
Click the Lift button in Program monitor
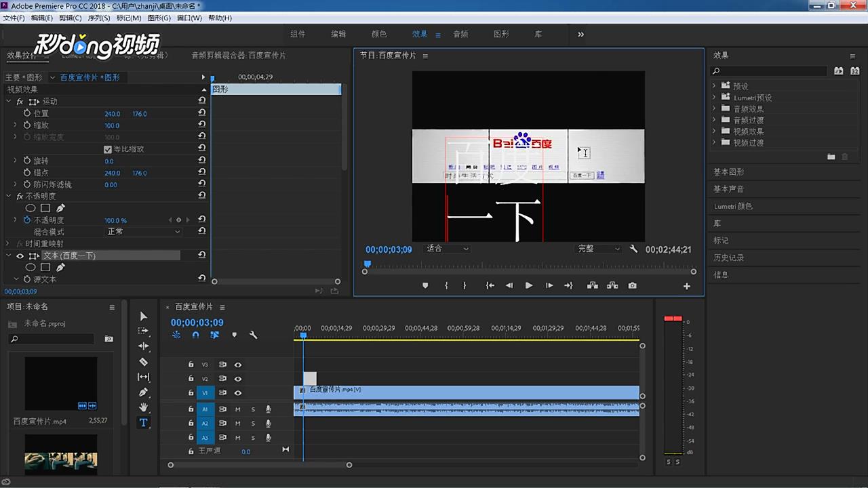592,285
